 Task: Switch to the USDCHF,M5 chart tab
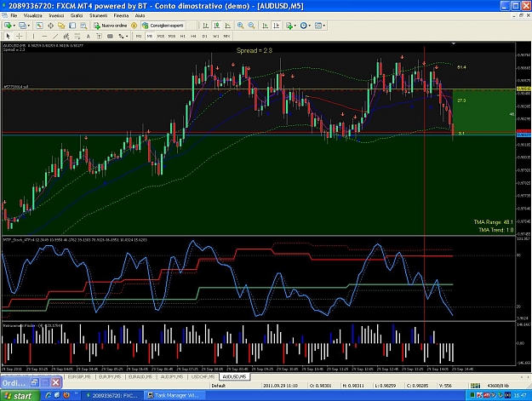click(x=203, y=377)
